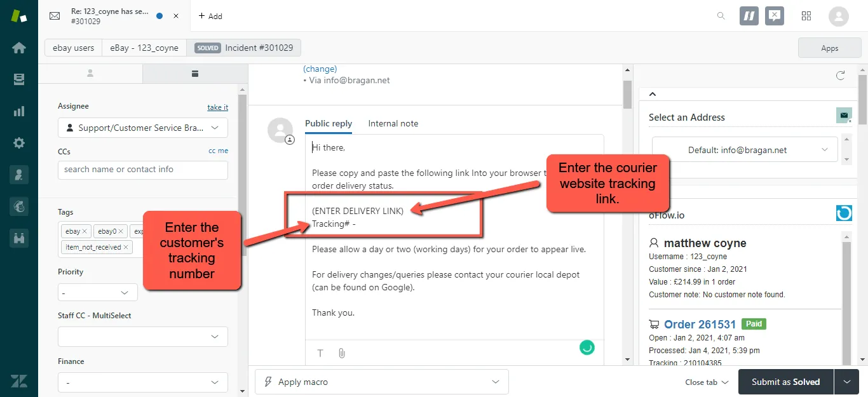Open the Order 261531 link

[700, 324]
